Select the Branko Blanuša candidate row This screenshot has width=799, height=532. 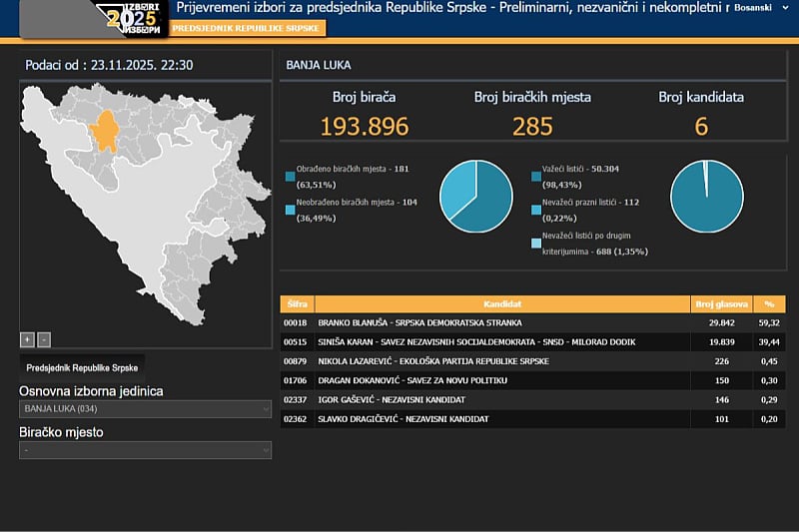pos(502,323)
